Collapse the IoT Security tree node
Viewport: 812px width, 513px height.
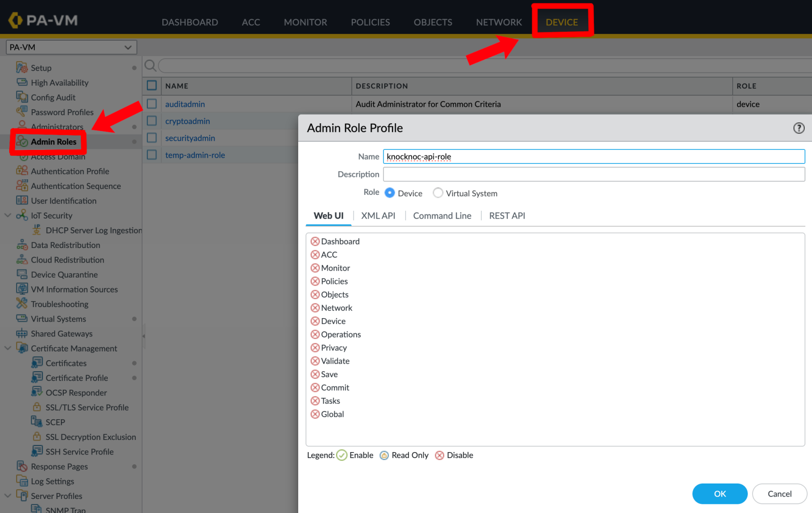click(x=8, y=215)
